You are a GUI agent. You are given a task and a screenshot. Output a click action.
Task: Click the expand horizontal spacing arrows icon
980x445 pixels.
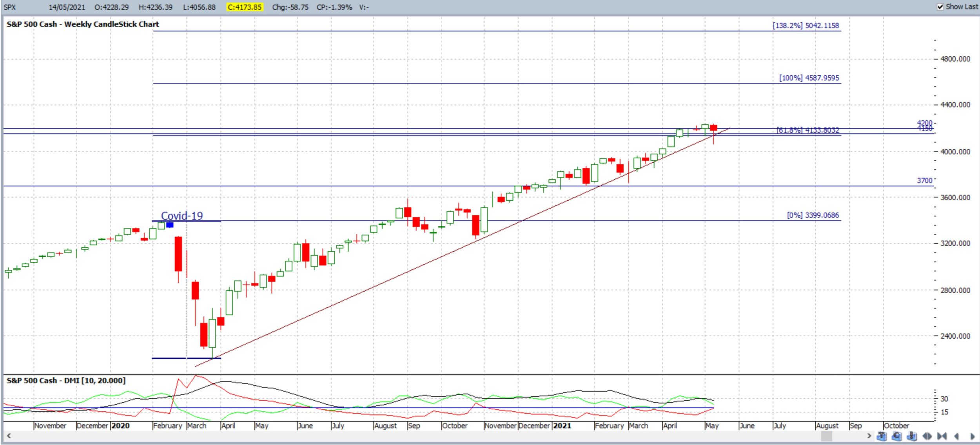927,436
